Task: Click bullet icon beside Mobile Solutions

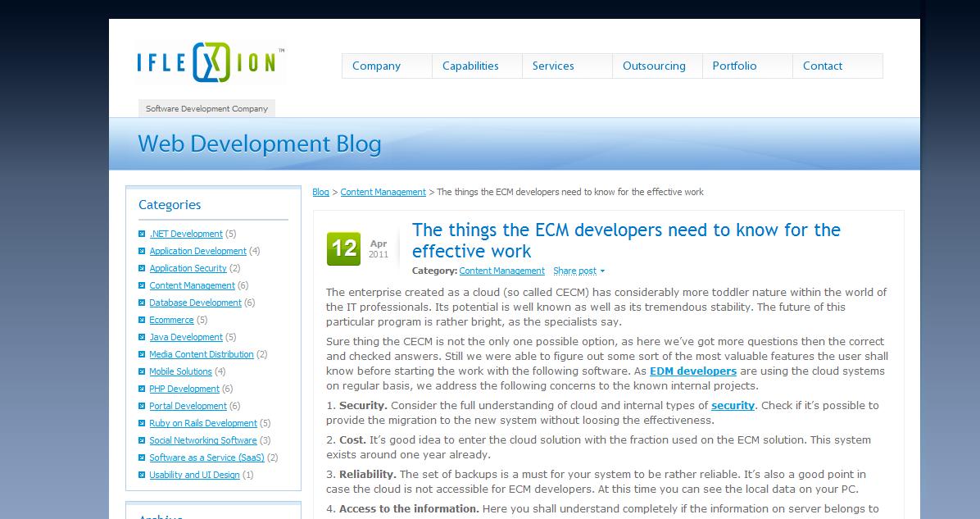Action: [142, 371]
